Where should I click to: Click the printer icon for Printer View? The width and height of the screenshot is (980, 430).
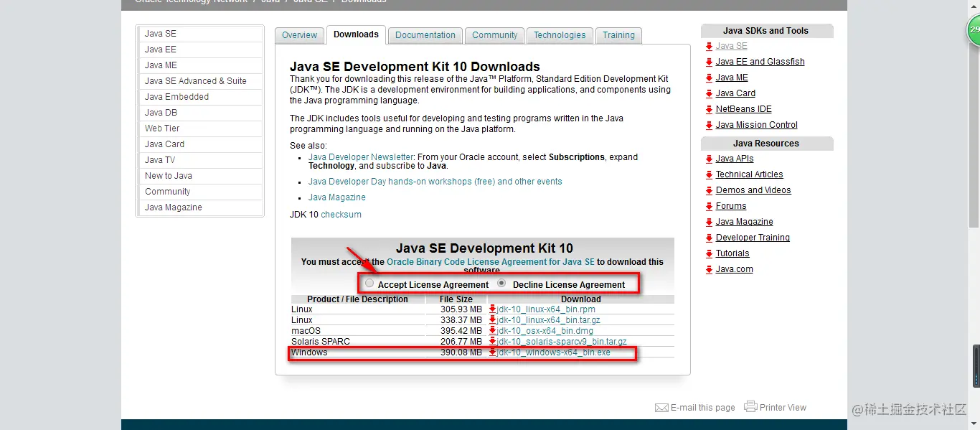tap(750, 406)
